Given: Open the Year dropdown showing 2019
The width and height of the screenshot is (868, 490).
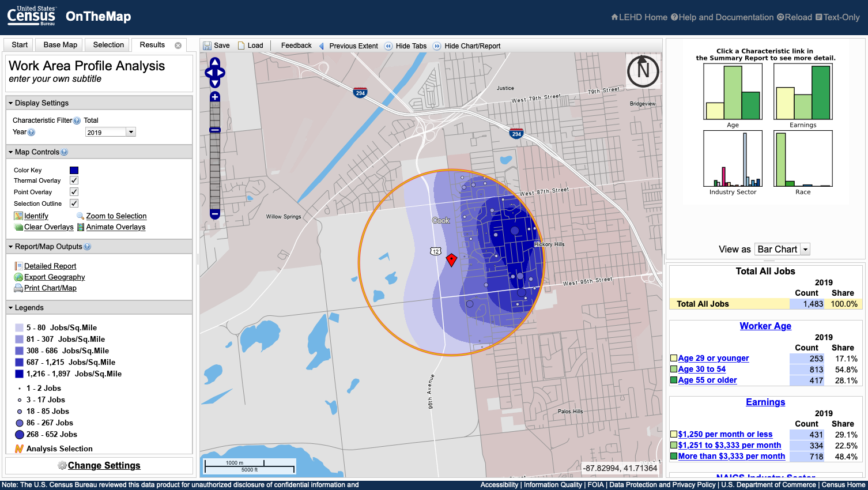Looking at the screenshot, I should pos(130,131).
